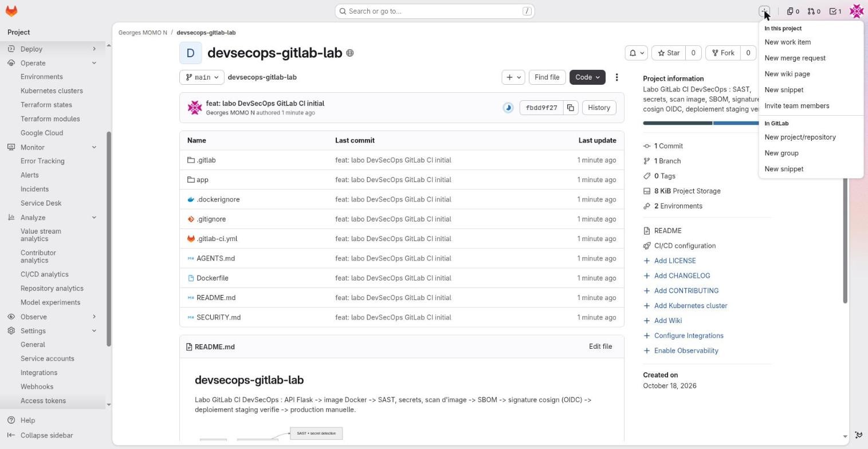Open the user avatar menu
This screenshot has width=868, height=449.
pos(857,11)
